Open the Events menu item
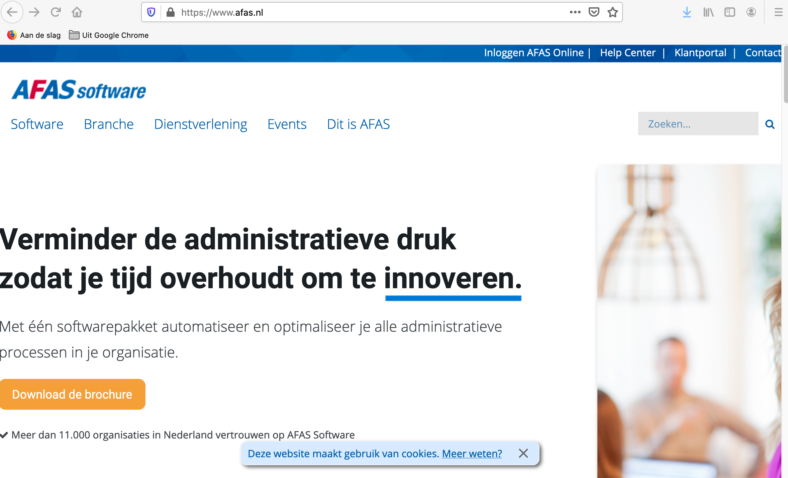Screen dimensions: 788x478 287,124
